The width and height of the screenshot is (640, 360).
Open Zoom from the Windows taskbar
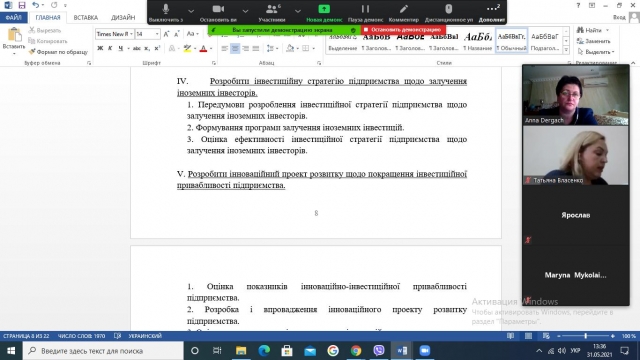[x=425, y=351]
